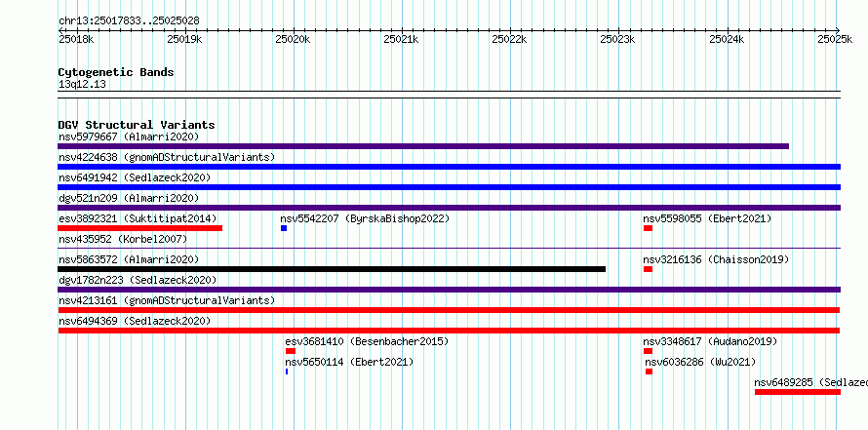Click the nsv4224638 blue variant bar
This screenshot has height=430, width=868.
[x=449, y=167]
